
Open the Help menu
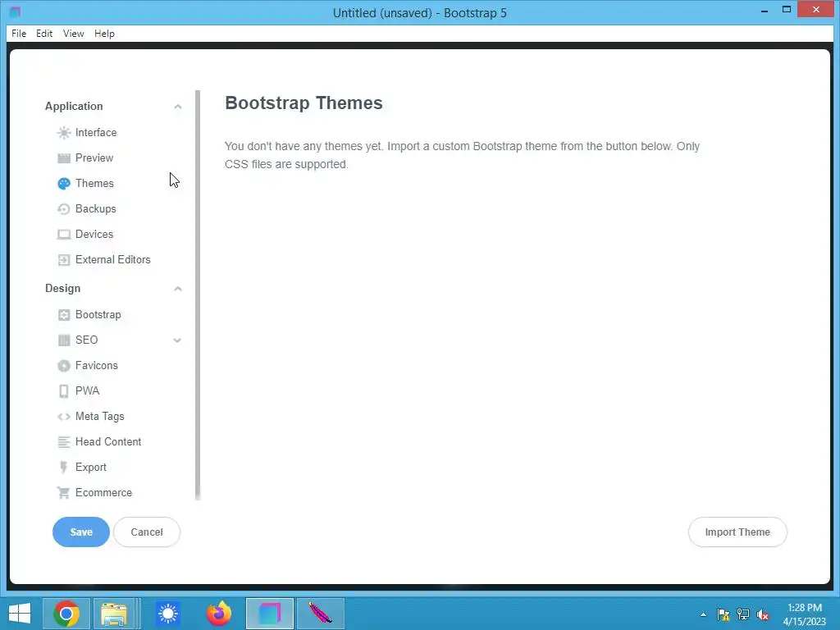[104, 33]
